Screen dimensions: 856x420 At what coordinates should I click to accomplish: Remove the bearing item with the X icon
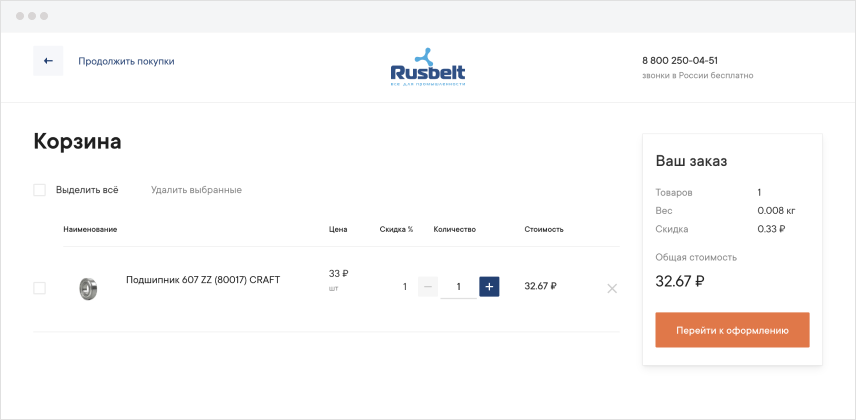coord(612,288)
